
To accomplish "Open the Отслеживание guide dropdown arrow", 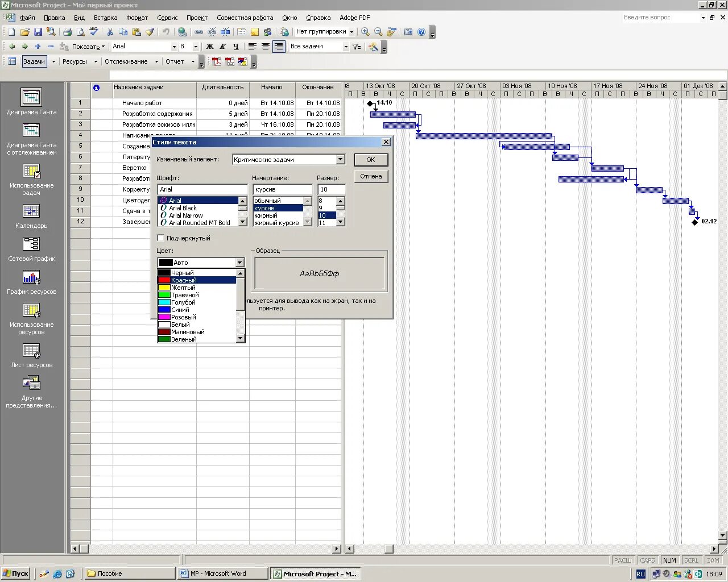I will click(156, 61).
